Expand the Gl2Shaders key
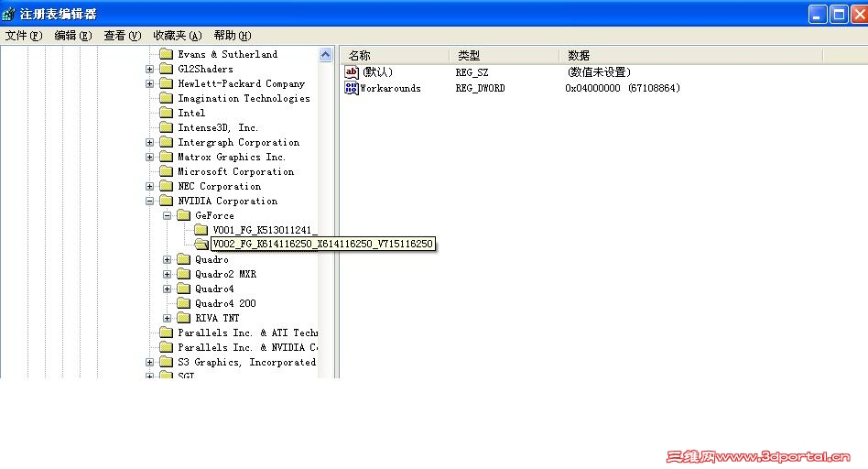Screen dimensions: 868x469 click(x=149, y=70)
